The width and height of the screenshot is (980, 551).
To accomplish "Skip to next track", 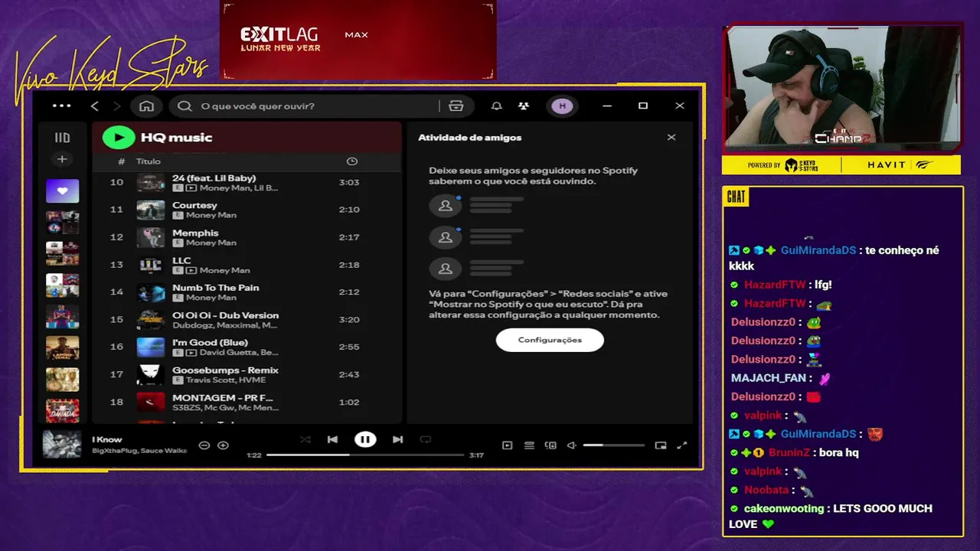I will tap(397, 439).
